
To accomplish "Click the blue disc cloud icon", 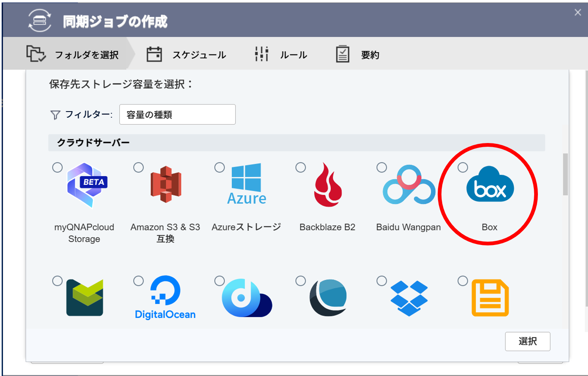I will click(247, 298).
